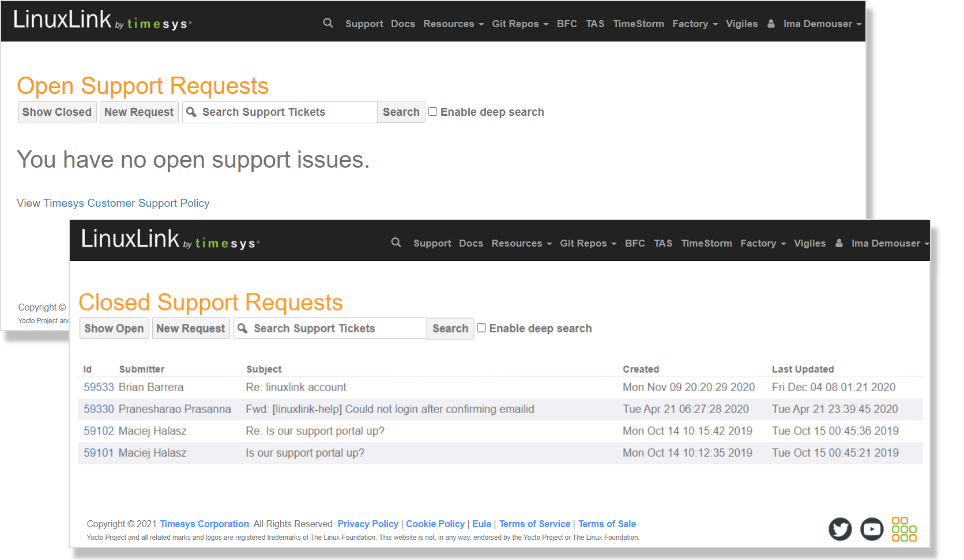Screen dimensions: 964x560
Task: Click search icon in Open Requests navbar
Action: coord(328,23)
